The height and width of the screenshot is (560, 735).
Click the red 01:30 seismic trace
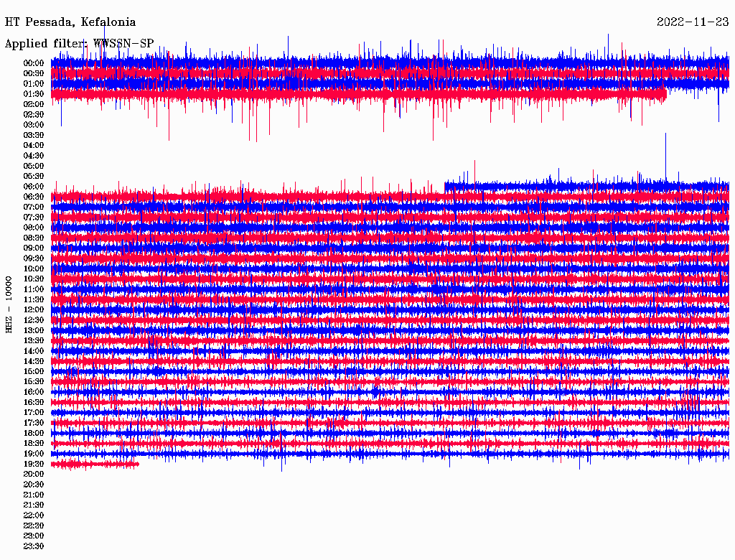tap(359, 94)
